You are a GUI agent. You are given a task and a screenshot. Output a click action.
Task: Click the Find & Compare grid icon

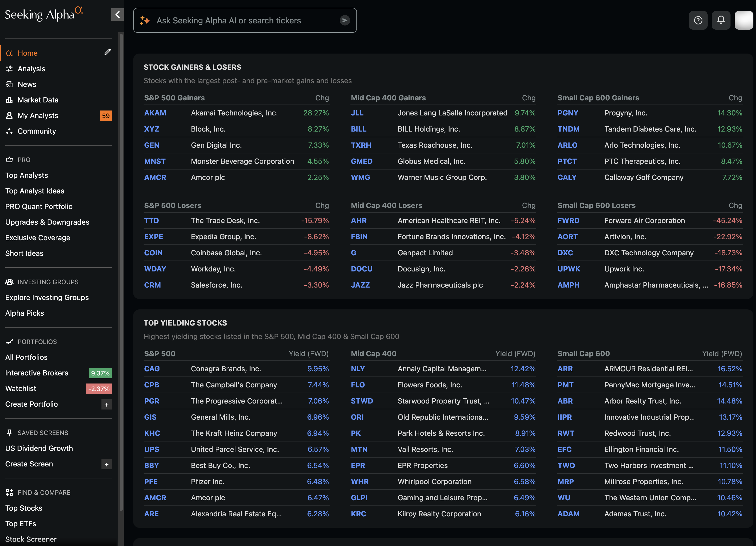pos(9,492)
